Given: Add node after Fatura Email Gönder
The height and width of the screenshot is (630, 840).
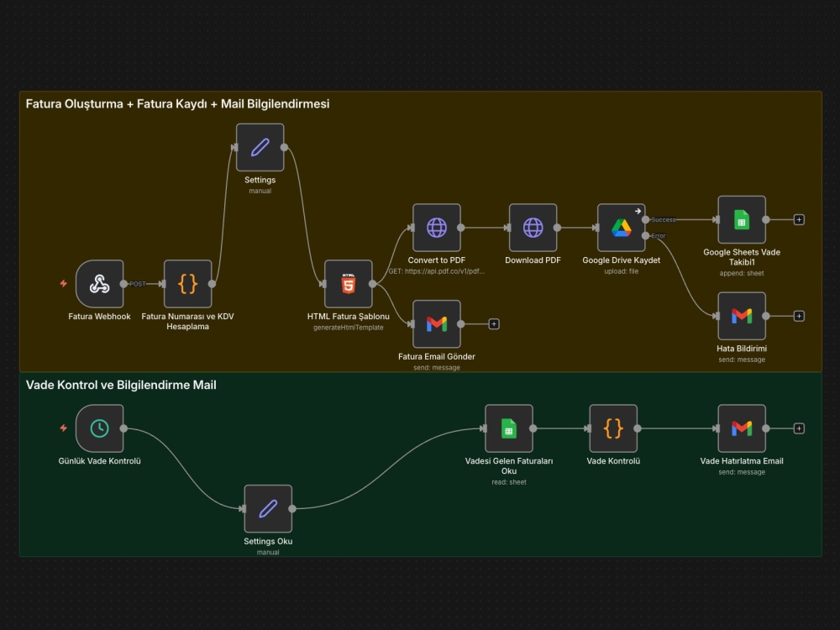Looking at the screenshot, I should coord(494,324).
